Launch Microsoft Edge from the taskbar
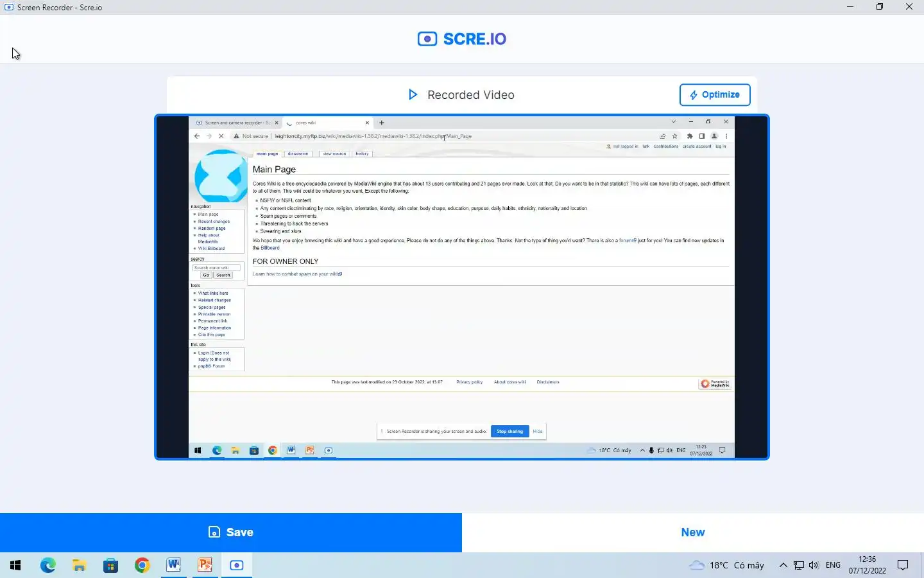Screen dimensions: 924x578 point(47,565)
